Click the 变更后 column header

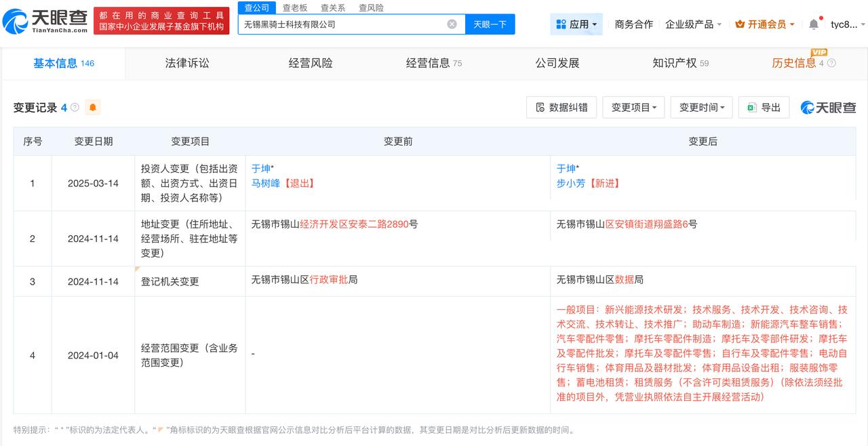(703, 142)
